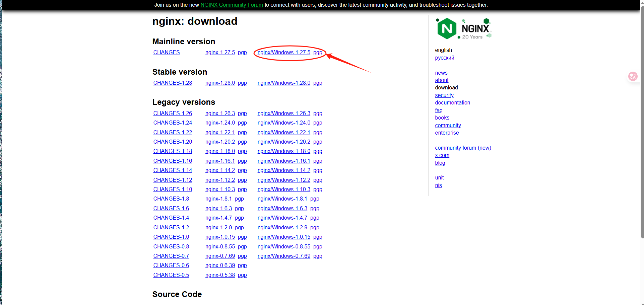Download nginx-0.8.55
Screen dimensions: 644x305
220,247
